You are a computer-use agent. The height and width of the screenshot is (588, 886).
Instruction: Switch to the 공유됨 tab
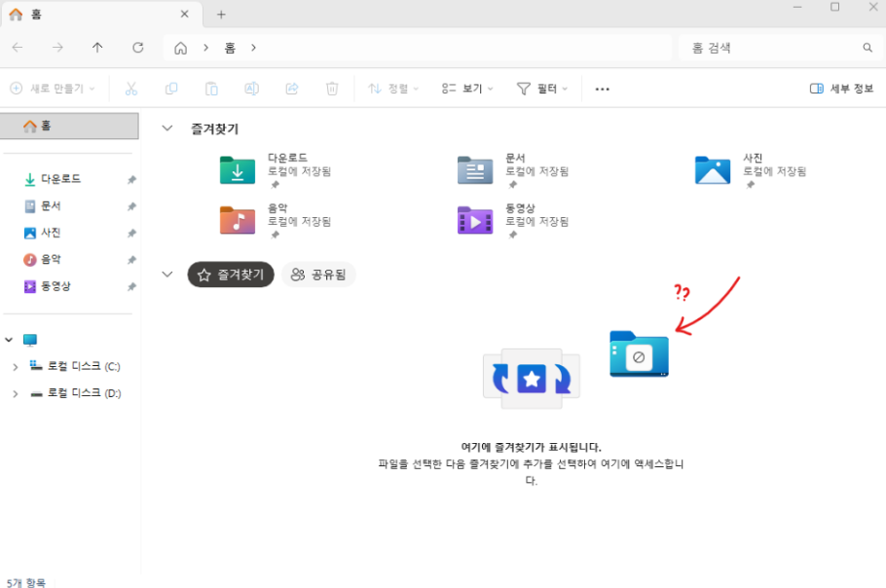[318, 275]
